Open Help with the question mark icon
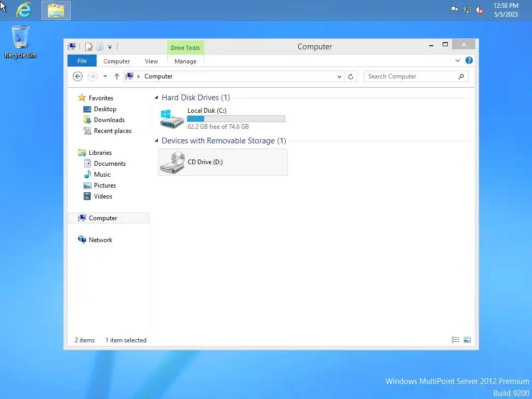This screenshot has height=399, width=532. [x=469, y=60]
